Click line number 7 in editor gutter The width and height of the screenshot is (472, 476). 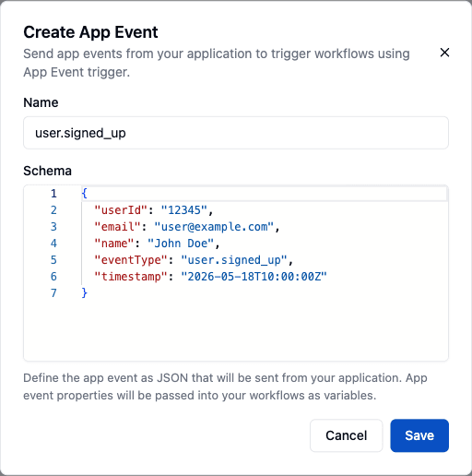click(53, 293)
